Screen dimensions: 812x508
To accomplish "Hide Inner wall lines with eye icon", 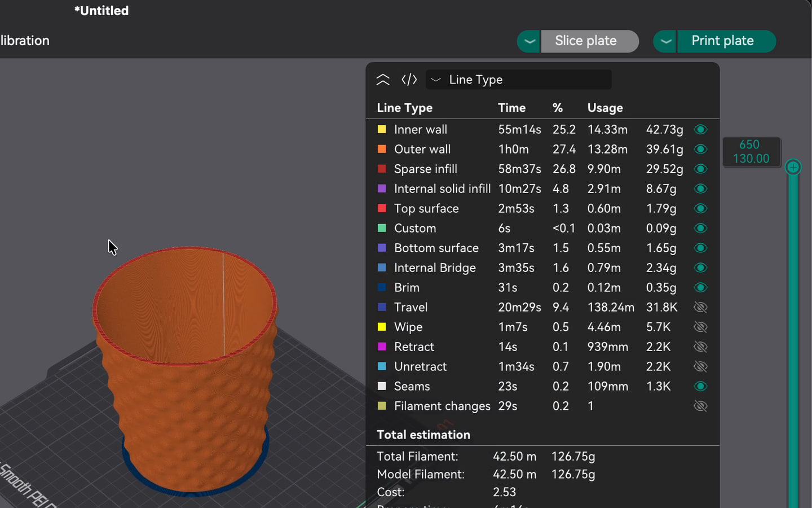I will (700, 129).
